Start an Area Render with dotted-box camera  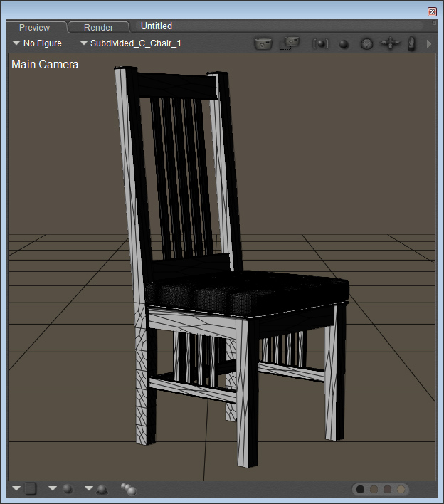pyautogui.click(x=289, y=43)
